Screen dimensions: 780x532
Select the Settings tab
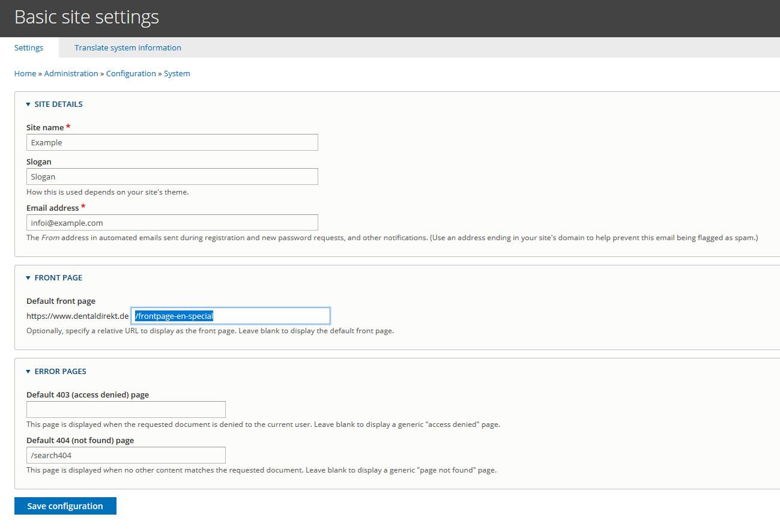(28, 47)
